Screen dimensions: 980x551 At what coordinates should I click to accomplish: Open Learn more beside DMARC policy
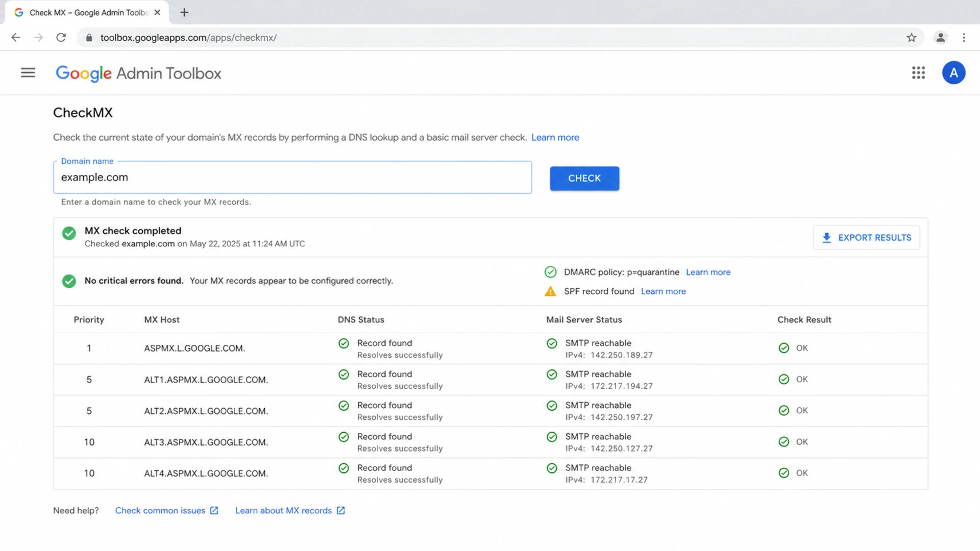[708, 272]
